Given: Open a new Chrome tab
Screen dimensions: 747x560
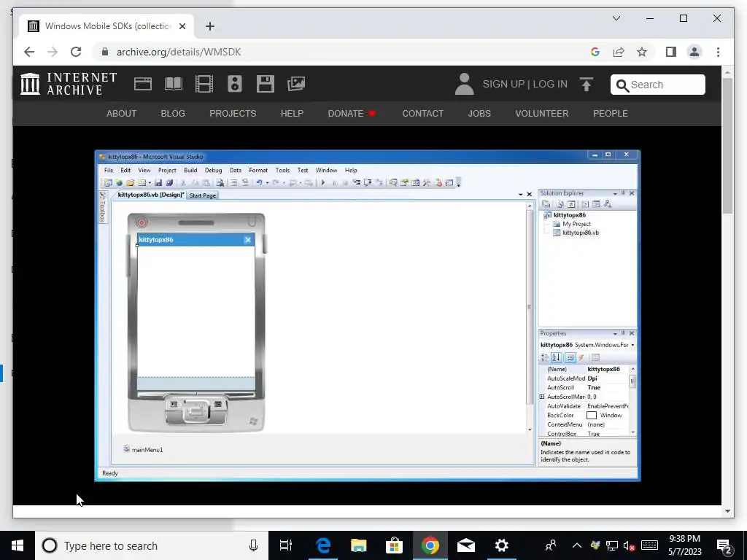Looking at the screenshot, I should point(210,26).
